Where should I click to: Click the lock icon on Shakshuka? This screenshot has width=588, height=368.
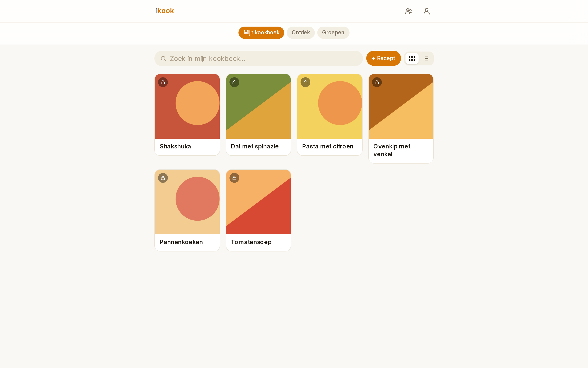163,82
